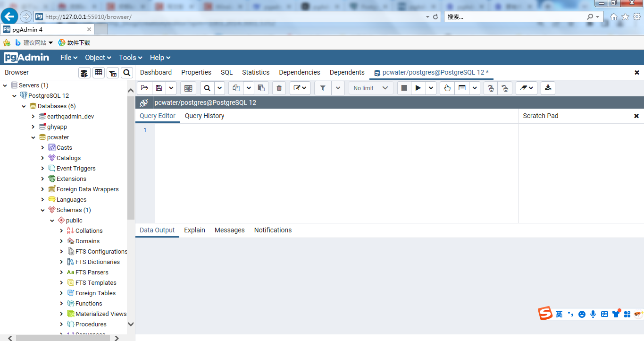The height and width of the screenshot is (341, 644).
Task: Collapse the Servers (1) tree node
Action: pyautogui.click(x=5, y=85)
